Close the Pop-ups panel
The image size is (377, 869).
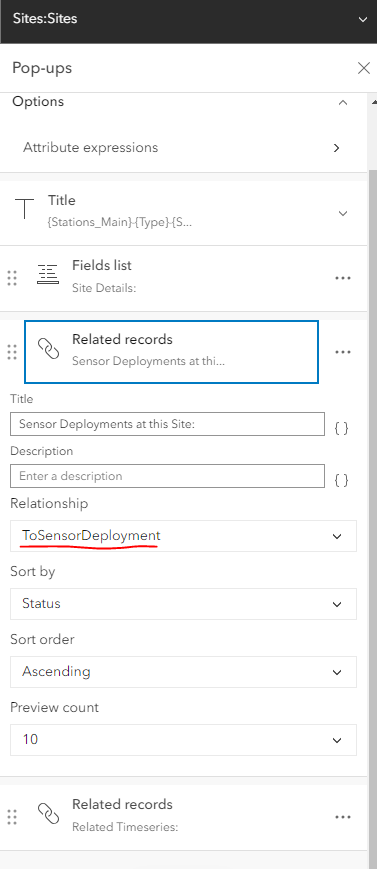[364, 68]
